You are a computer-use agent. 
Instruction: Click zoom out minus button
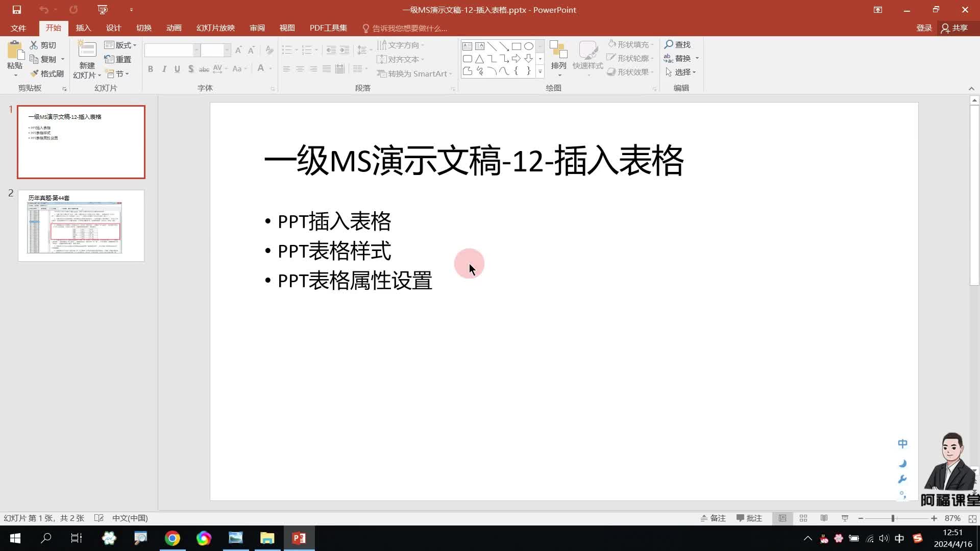[861, 518]
